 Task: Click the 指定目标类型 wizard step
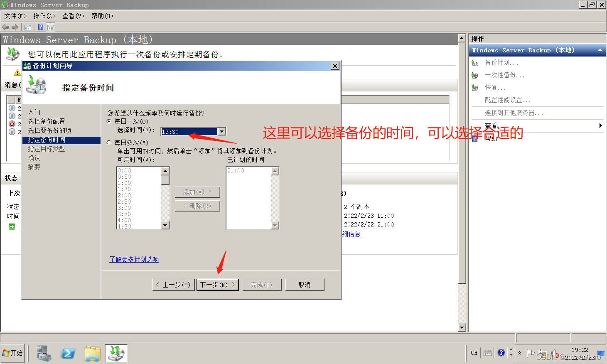click(x=47, y=149)
